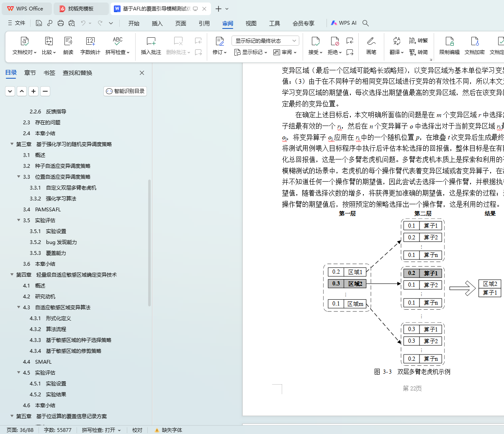The image size is (504, 434).
Task: Click the 拒绝 reject changes icon
Action: point(334,41)
